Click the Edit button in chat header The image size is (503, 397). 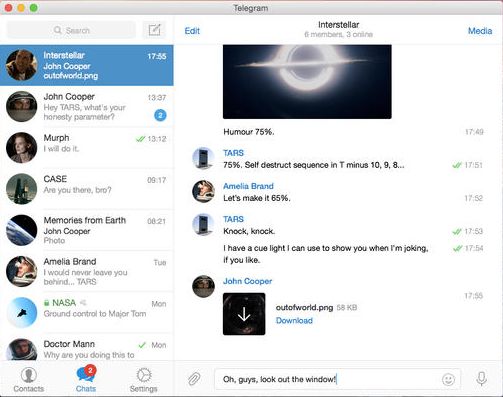point(192,31)
